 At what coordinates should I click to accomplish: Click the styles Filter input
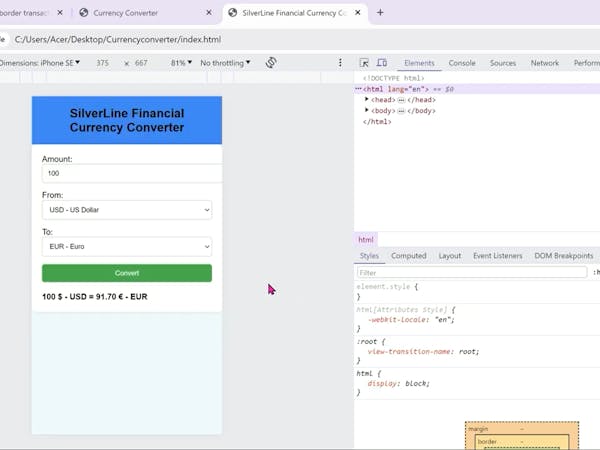[x=472, y=272]
